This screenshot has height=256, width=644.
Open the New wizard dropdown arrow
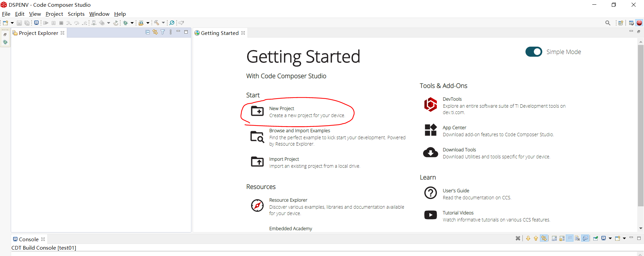(x=12, y=23)
